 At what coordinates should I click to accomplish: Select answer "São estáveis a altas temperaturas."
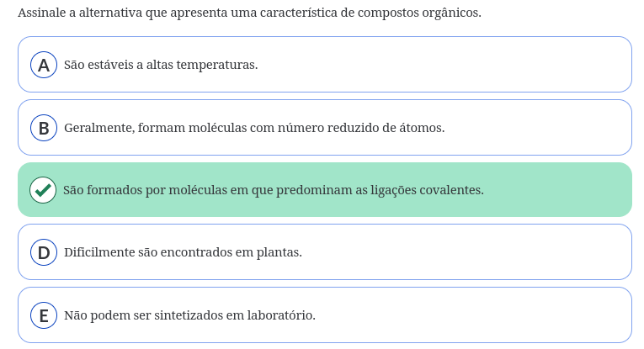(325, 65)
